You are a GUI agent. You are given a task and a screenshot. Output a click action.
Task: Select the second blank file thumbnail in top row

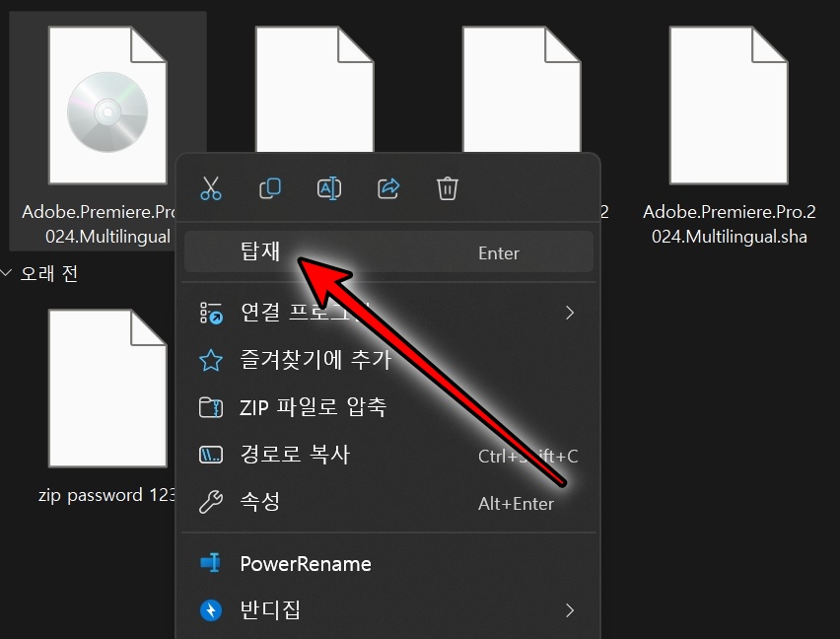[315, 90]
